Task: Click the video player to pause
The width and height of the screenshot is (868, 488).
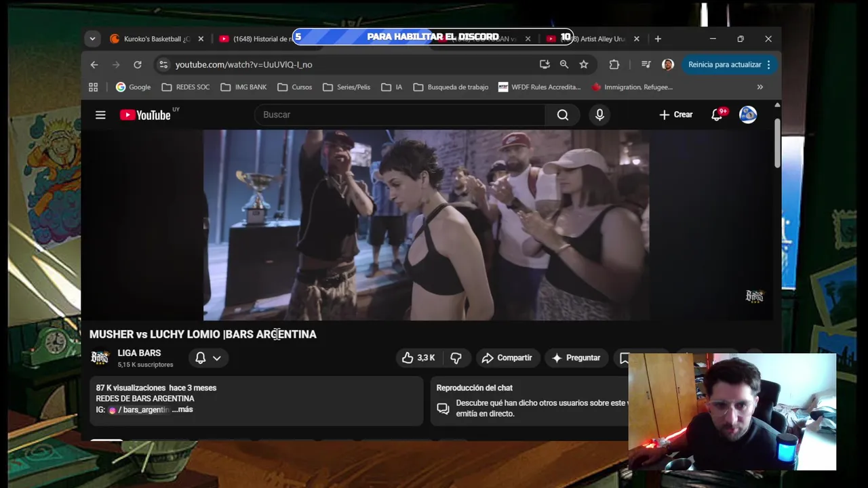Action: [426, 225]
